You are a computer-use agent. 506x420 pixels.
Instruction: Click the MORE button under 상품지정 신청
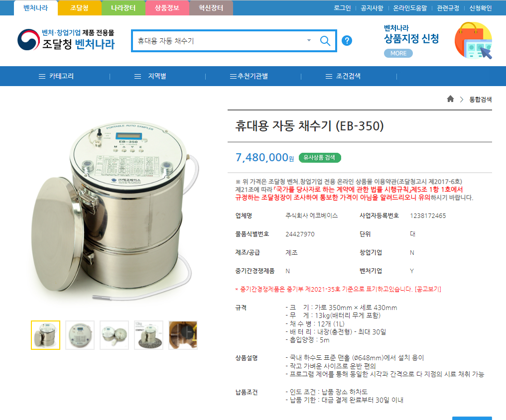(x=398, y=53)
